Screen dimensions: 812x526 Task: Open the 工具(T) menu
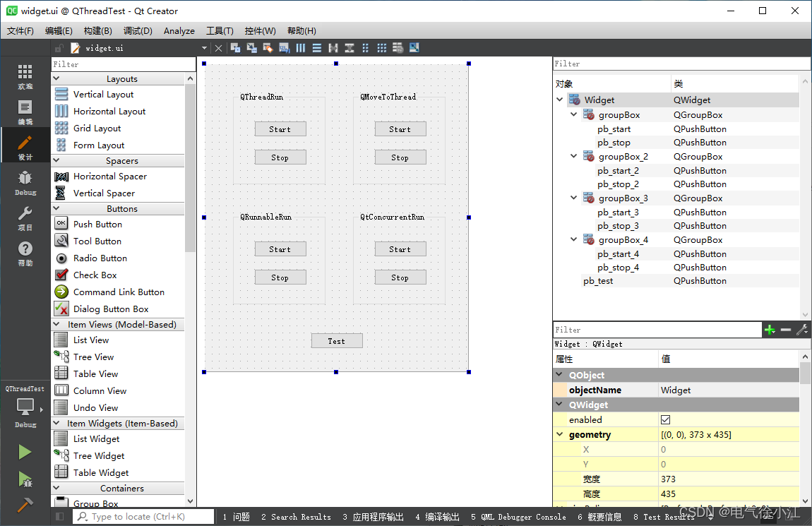point(220,30)
